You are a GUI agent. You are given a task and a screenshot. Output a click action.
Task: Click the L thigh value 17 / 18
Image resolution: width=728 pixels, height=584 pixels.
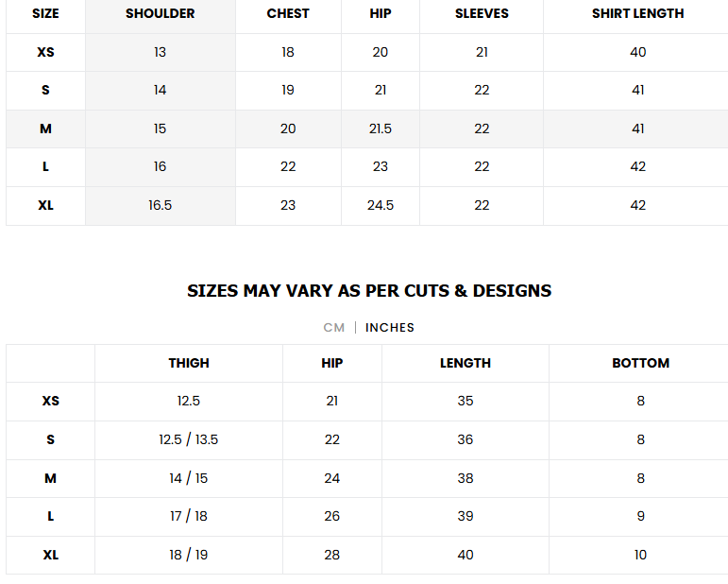coord(189,516)
